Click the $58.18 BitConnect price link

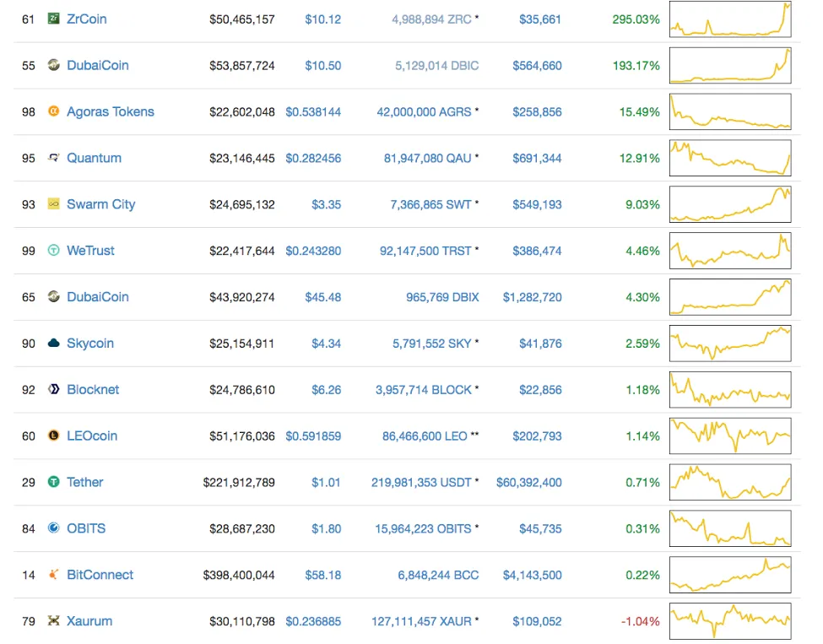(322, 575)
